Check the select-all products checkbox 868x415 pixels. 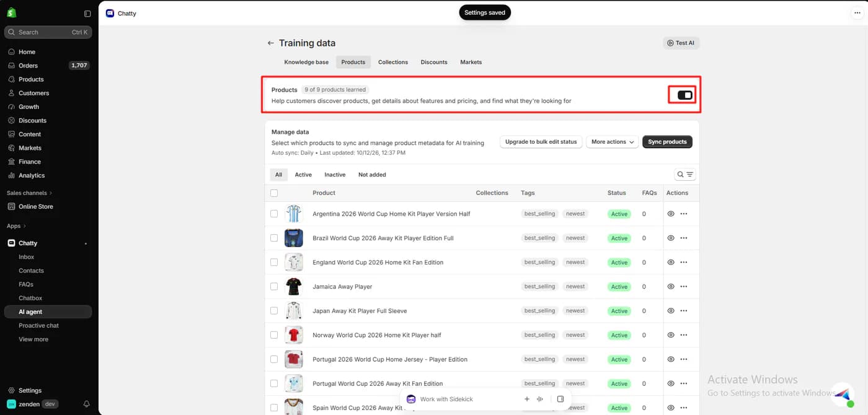tap(274, 193)
